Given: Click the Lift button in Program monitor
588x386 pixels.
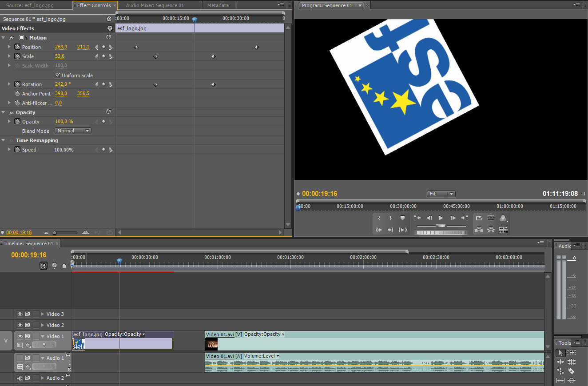Looking at the screenshot, I should (x=479, y=230).
